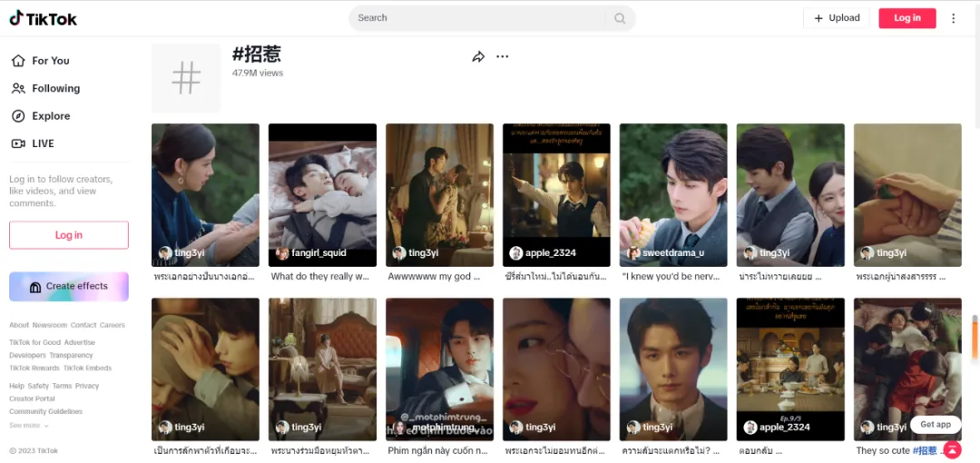This screenshot has width=980, height=463.
Task: Open the apple_2324 video thumbnail labeled Ep.9/3
Action: [x=790, y=369]
